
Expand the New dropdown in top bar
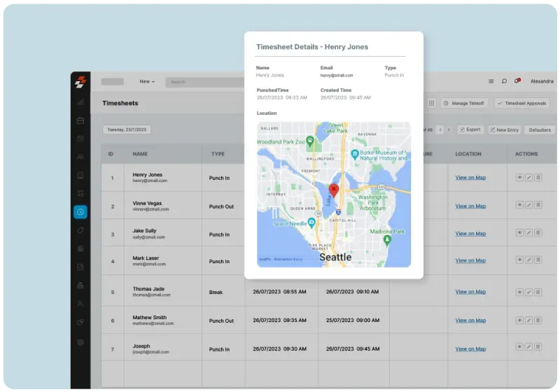[x=147, y=82]
